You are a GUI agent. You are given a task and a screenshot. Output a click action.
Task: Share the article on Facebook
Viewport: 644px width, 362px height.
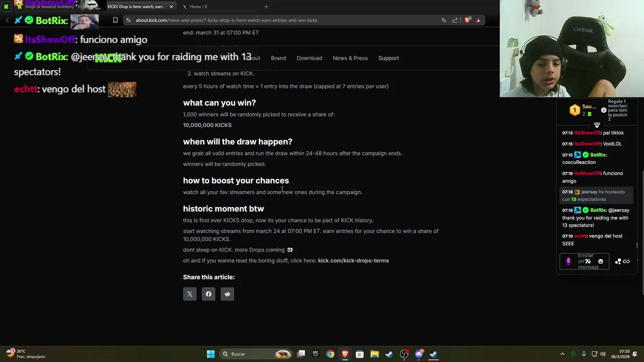(x=208, y=294)
